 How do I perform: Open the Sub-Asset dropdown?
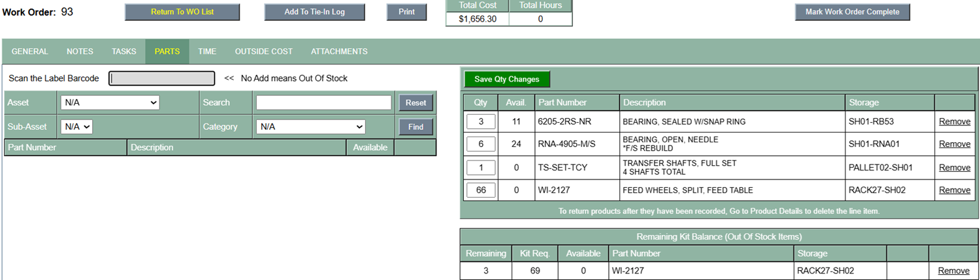point(76,127)
